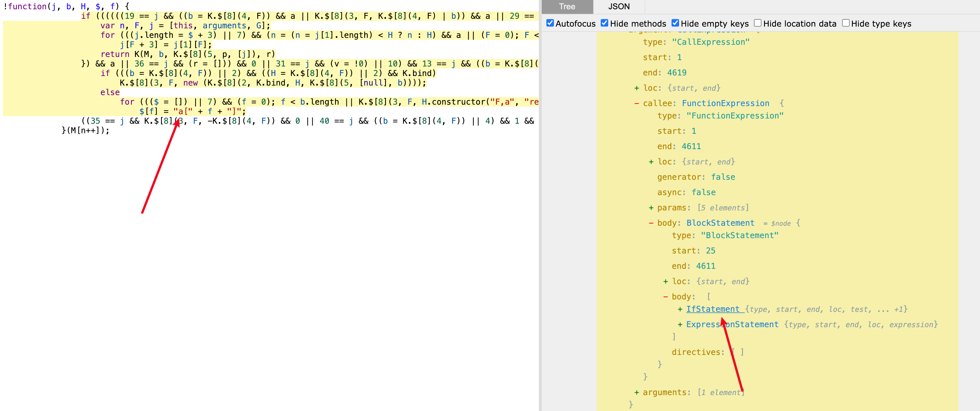Collapse the callee FunctionExpression node

pyautogui.click(x=637, y=103)
